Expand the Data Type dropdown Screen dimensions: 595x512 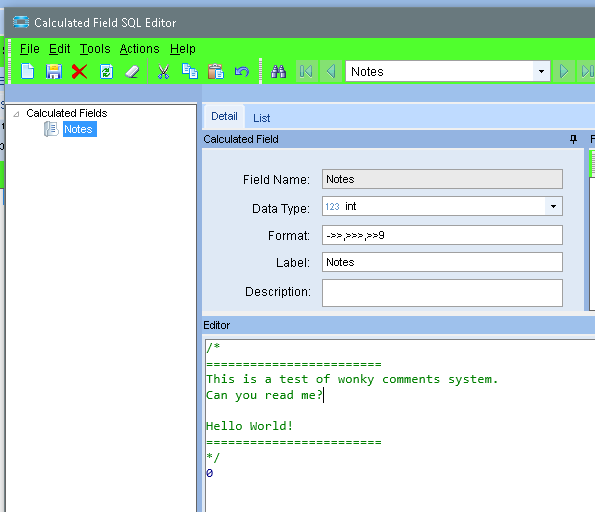pos(553,206)
